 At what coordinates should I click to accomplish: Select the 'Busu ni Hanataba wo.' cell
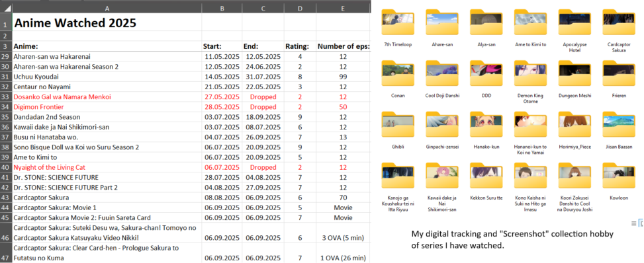[x=107, y=137]
